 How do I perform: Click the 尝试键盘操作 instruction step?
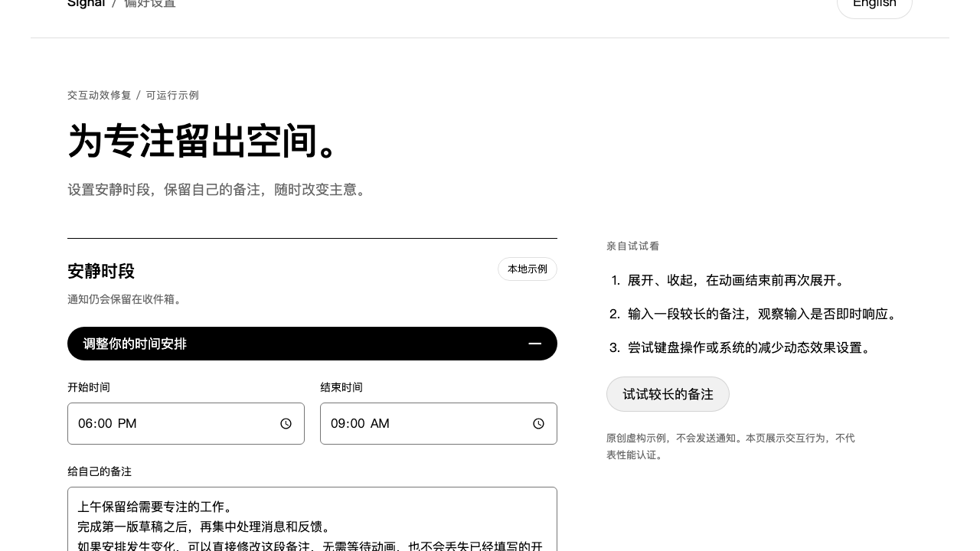click(x=751, y=347)
